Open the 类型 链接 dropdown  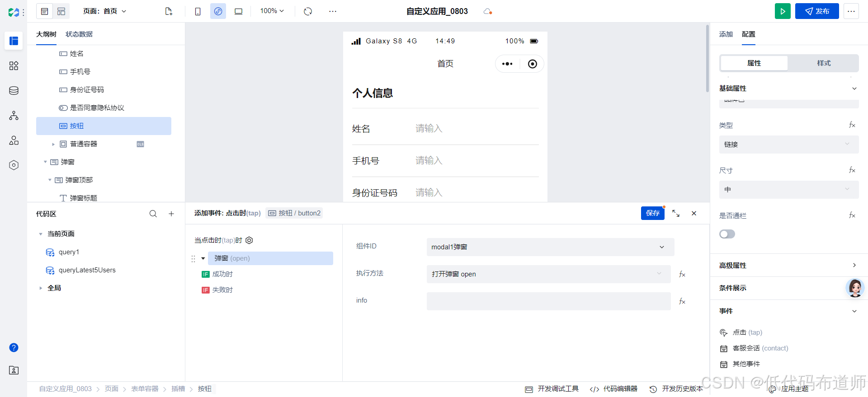tap(789, 145)
